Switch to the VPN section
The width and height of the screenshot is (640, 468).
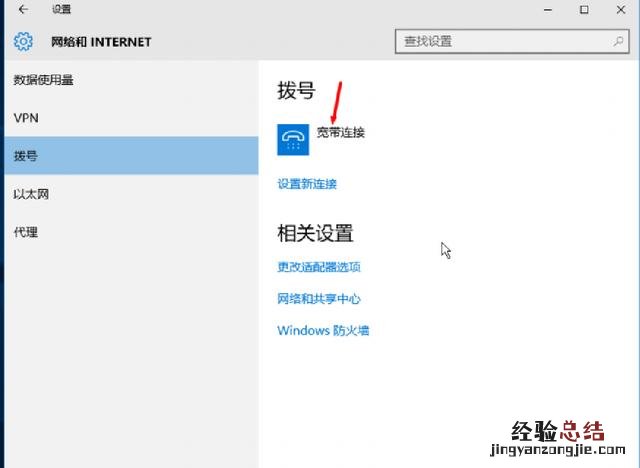click(x=26, y=118)
